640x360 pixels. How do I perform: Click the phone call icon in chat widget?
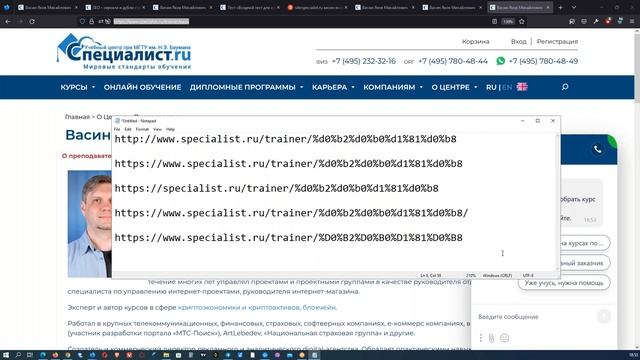pyautogui.click(x=598, y=149)
